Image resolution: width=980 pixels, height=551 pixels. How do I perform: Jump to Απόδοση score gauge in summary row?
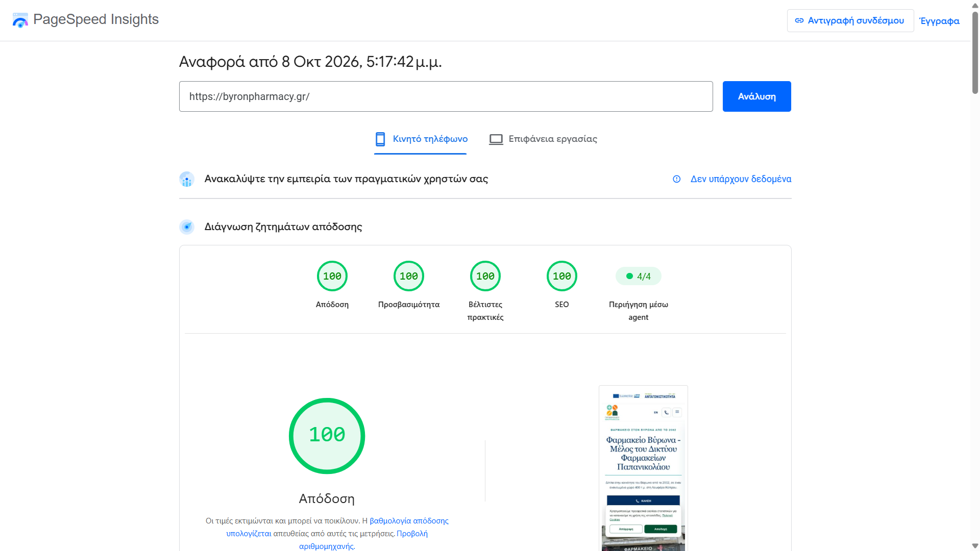pyautogui.click(x=332, y=276)
